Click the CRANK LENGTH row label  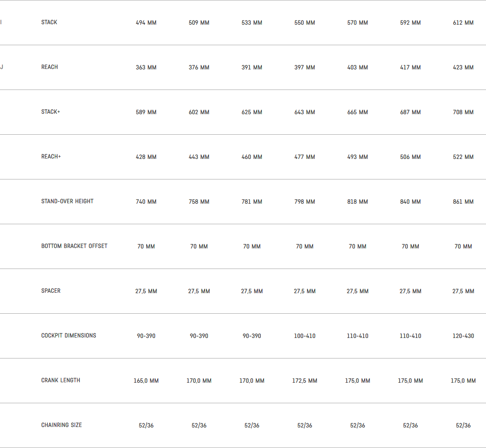[x=61, y=380]
